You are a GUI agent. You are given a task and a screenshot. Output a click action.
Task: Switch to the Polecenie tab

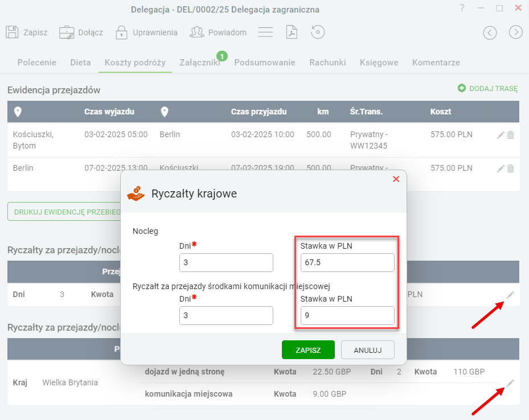37,63
